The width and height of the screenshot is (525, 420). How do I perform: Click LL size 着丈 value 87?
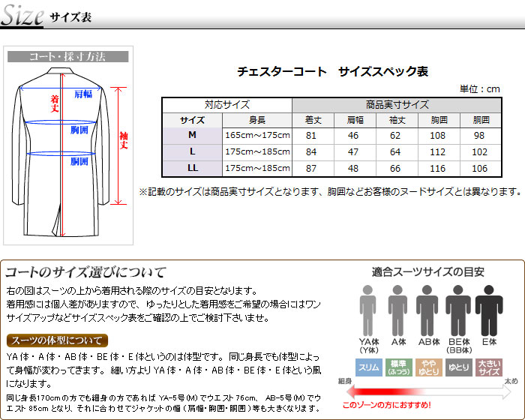pyautogui.click(x=311, y=169)
